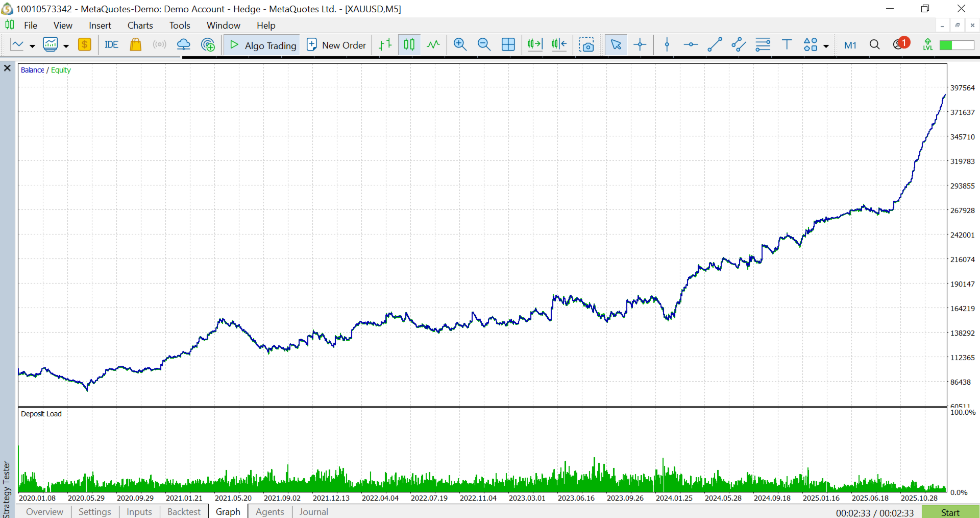Open the Help menu
The width and height of the screenshot is (980, 518).
coord(266,25)
